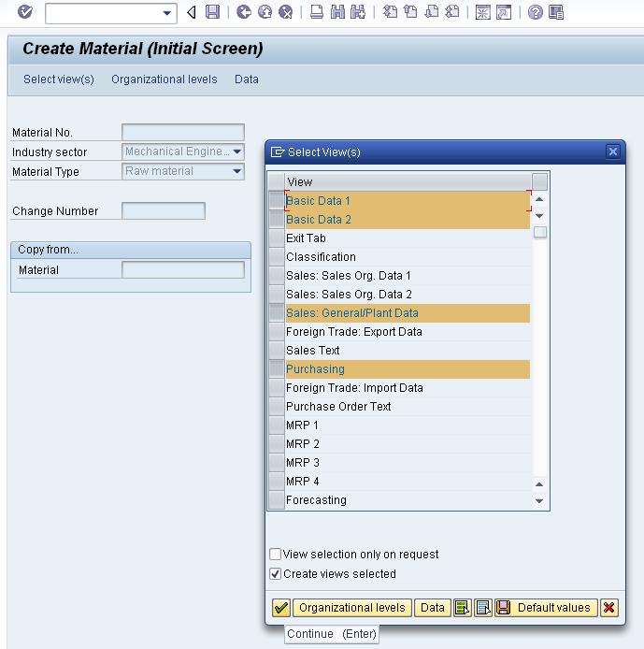Enable View selection only on request
The image size is (644, 649).
(275, 554)
